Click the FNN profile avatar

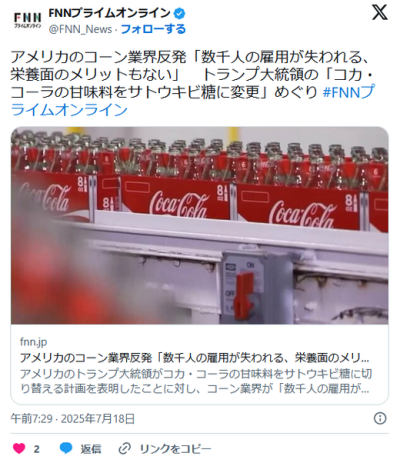pos(28,20)
